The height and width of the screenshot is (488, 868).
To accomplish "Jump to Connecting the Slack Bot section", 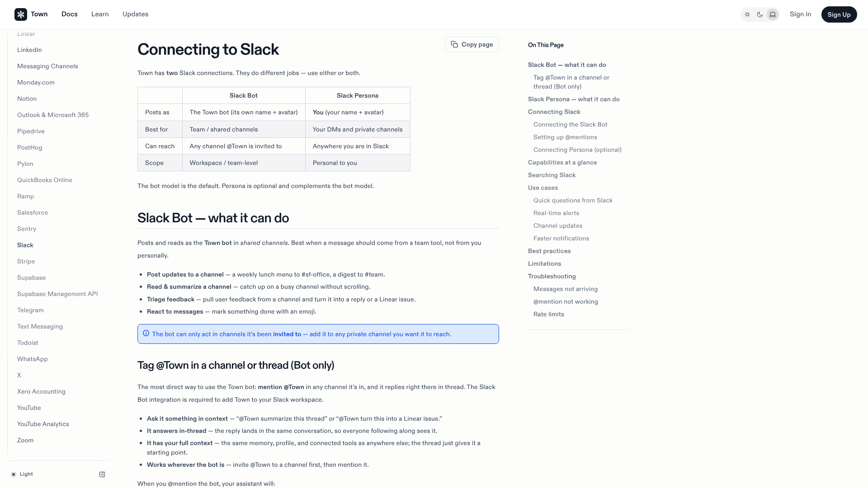I will 571,125.
